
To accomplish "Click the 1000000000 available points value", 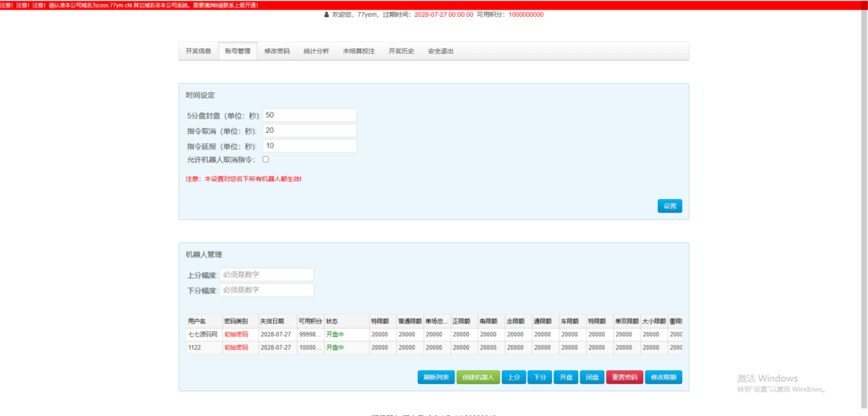I will 526,15.
